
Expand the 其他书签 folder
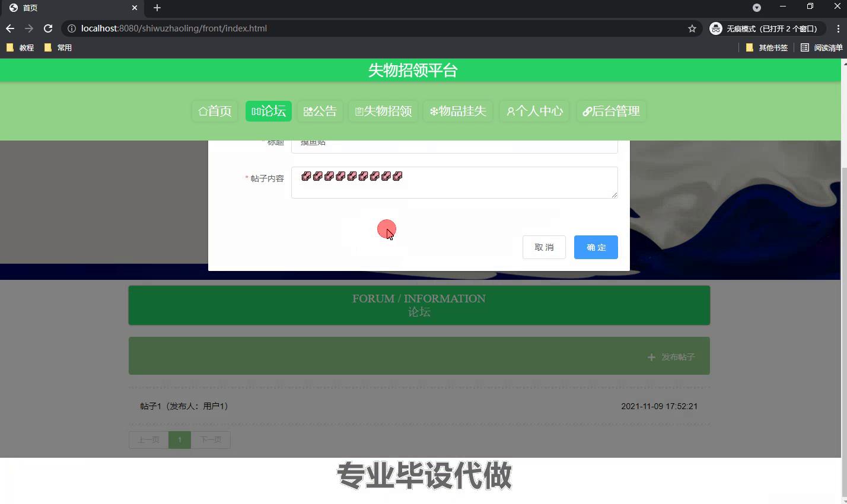click(x=766, y=47)
